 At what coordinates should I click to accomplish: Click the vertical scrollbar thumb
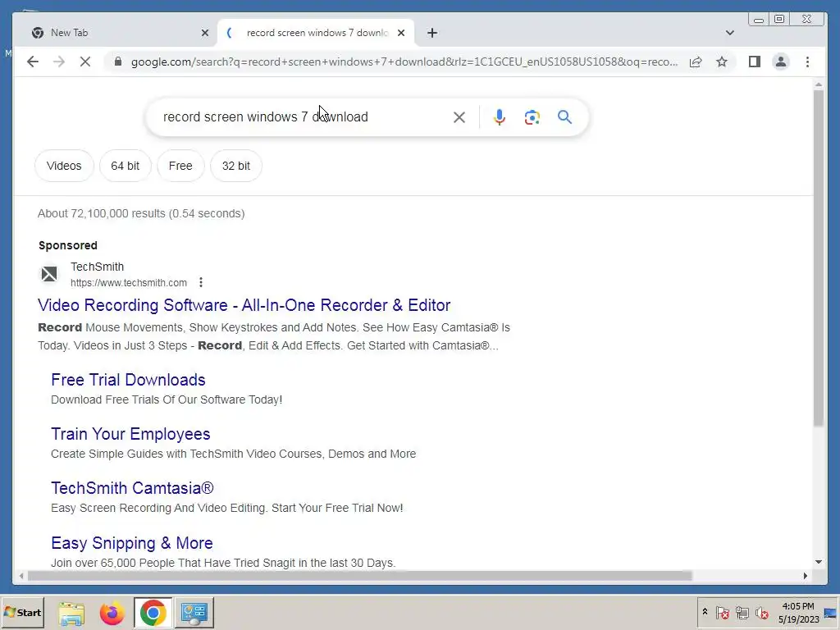[x=818, y=258]
